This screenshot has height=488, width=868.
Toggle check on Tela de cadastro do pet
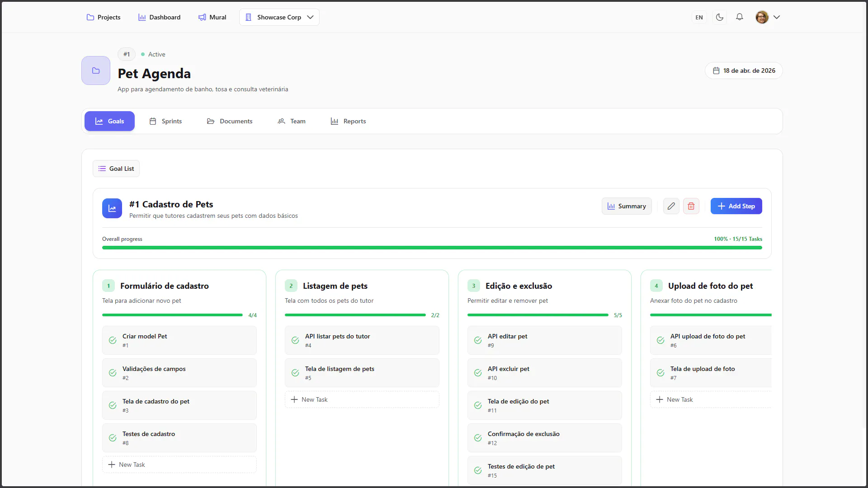click(x=113, y=405)
